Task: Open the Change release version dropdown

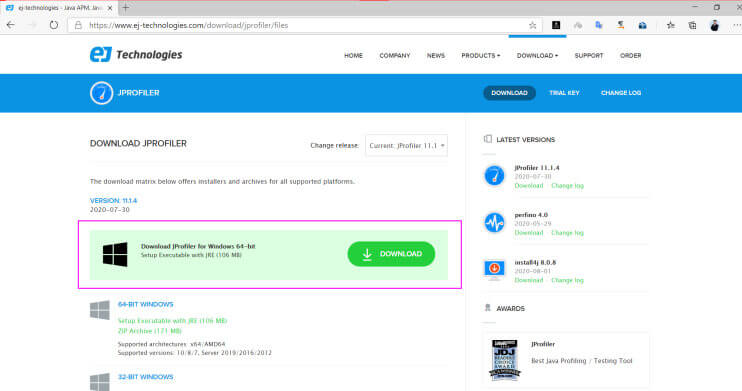Action: coord(406,145)
